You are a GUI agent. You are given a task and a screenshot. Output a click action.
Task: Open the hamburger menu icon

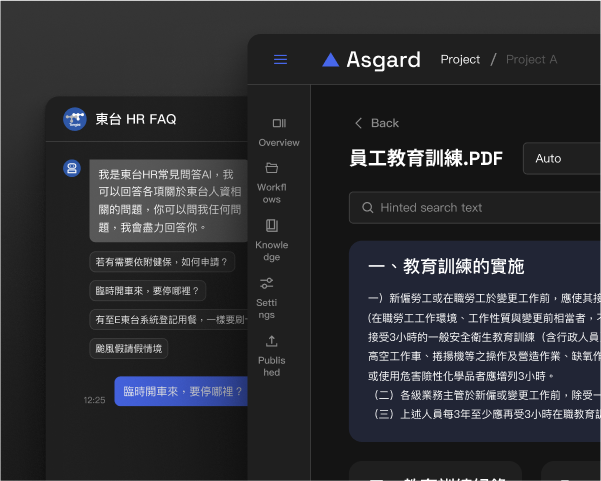coord(280,59)
